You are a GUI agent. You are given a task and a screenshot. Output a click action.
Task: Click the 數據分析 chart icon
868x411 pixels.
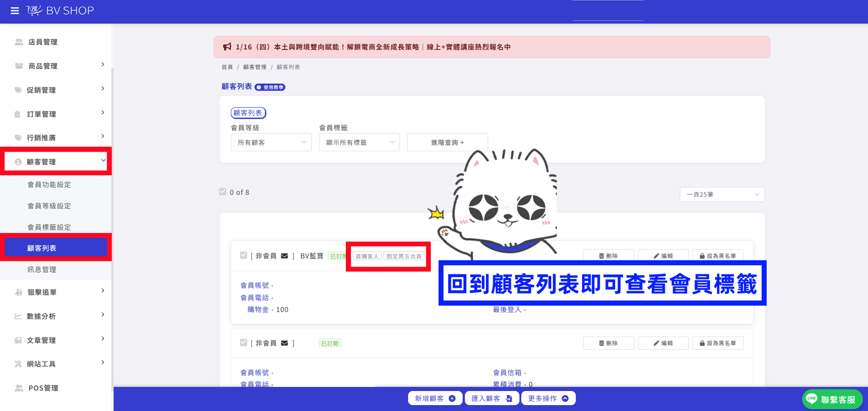[x=18, y=316]
